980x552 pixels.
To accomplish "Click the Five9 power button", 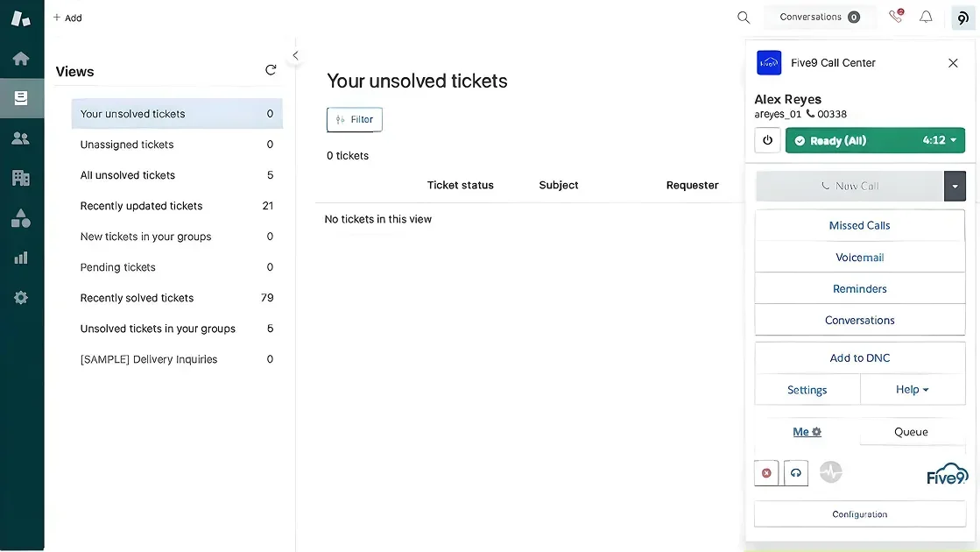I will point(767,140).
